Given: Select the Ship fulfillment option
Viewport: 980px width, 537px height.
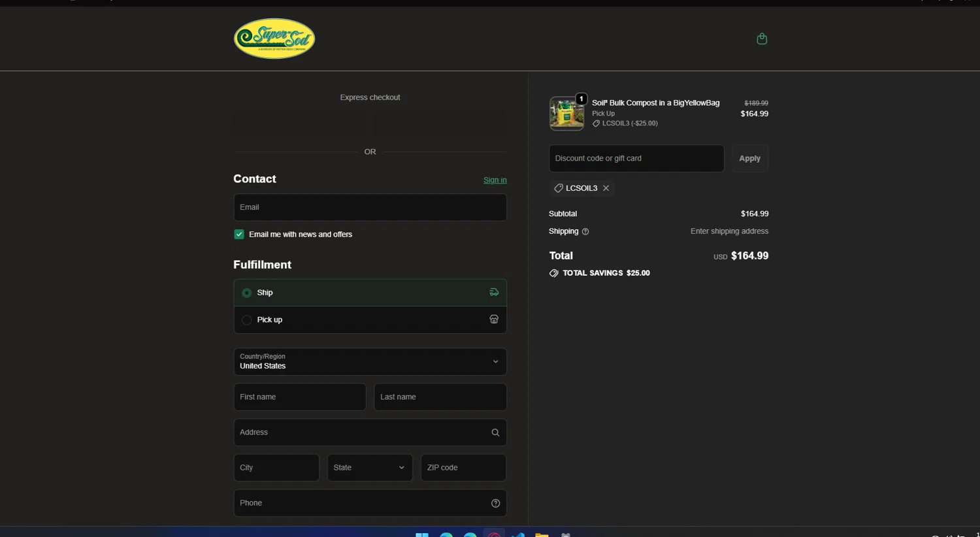Looking at the screenshot, I should pyautogui.click(x=370, y=293).
